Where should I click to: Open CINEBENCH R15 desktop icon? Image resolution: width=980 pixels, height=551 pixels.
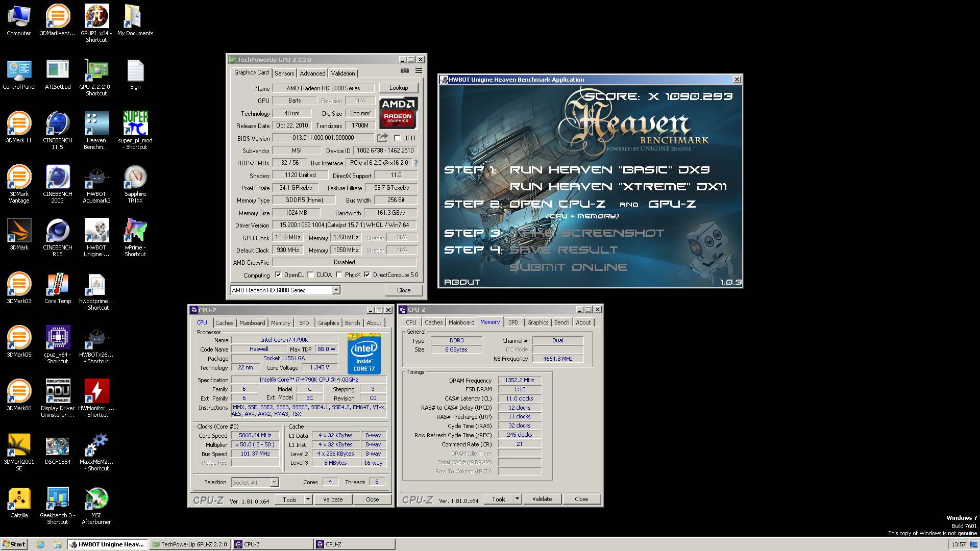(58, 238)
